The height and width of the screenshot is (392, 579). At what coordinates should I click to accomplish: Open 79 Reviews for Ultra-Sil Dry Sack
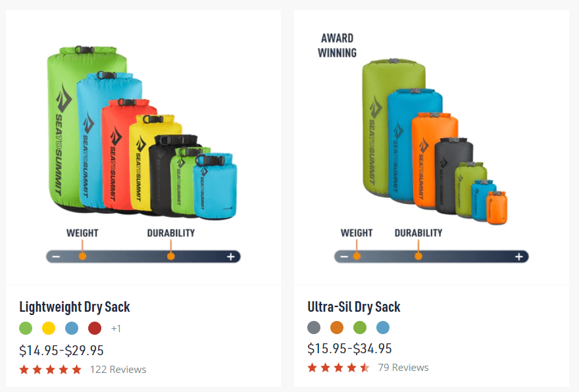pos(403,368)
